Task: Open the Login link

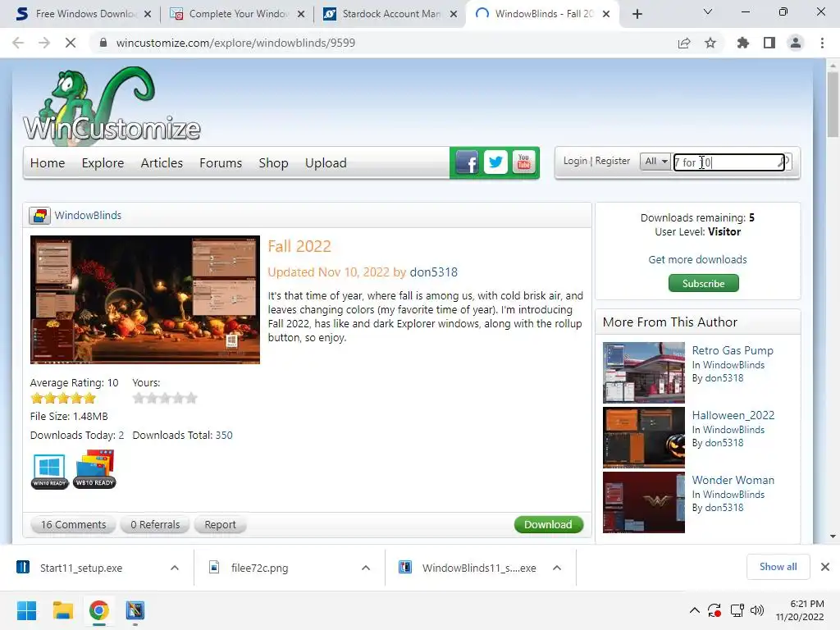Action: [x=575, y=161]
